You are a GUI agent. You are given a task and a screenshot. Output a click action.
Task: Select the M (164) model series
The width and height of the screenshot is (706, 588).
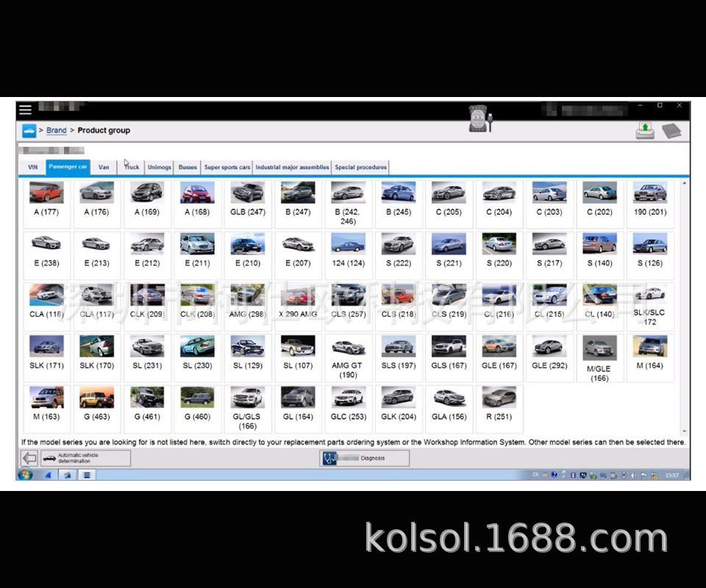649,358
